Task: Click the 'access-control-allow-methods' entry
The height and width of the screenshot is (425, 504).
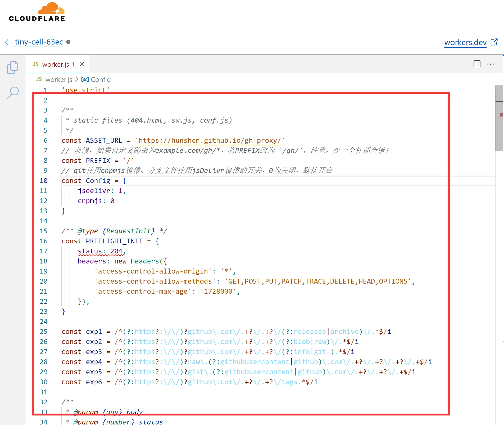Action: click(x=255, y=281)
